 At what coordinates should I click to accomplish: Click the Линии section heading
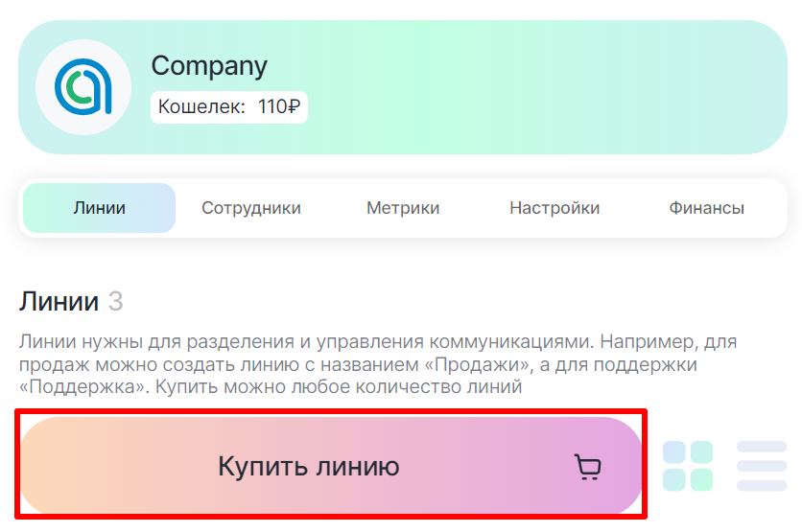(x=59, y=302)
